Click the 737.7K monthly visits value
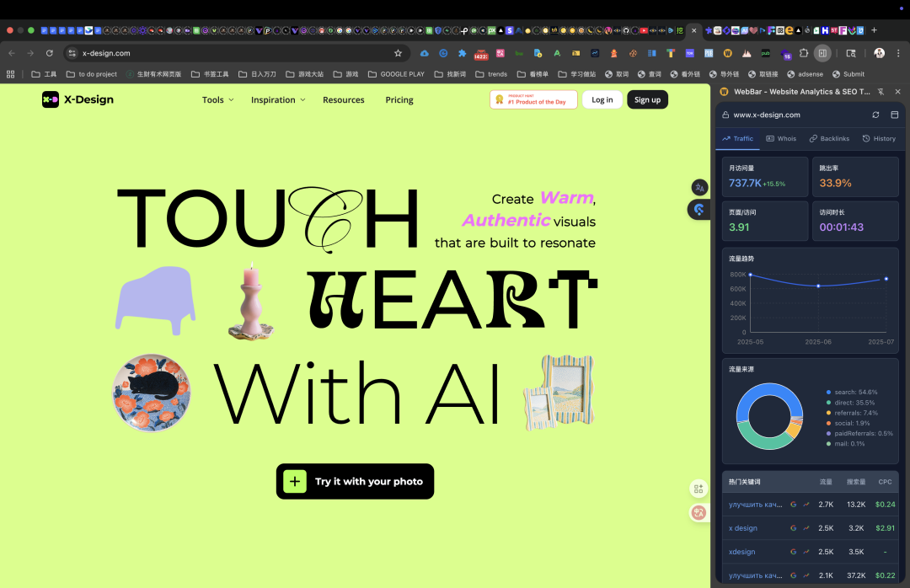Viewport: 910px width, 588px height. tap(745, 183)
